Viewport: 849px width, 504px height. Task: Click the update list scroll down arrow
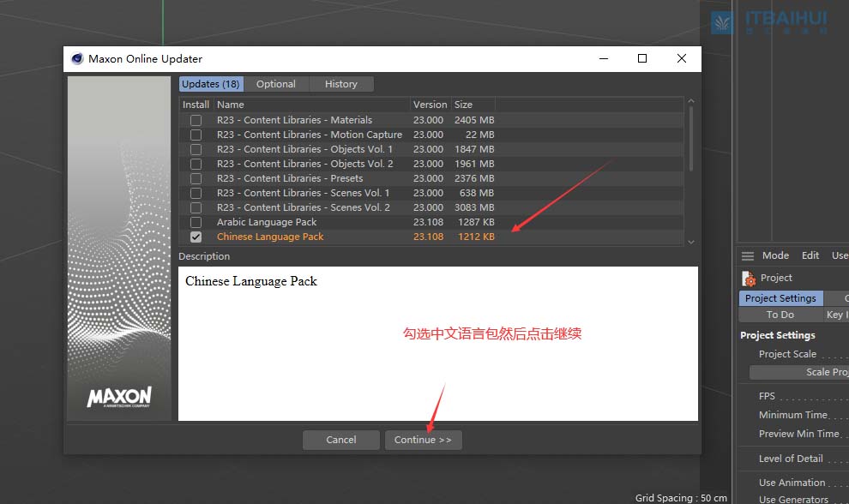pyautogui.click(x=691, y=242)
